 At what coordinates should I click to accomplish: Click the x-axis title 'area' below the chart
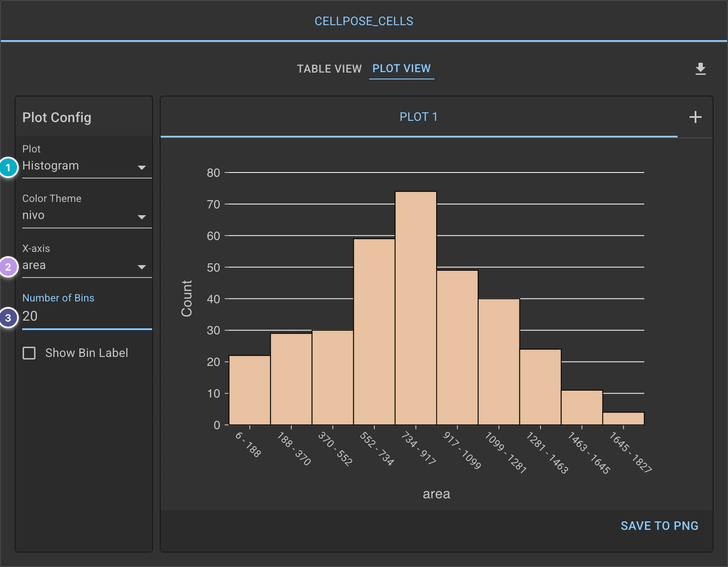(x=436, y=494)
